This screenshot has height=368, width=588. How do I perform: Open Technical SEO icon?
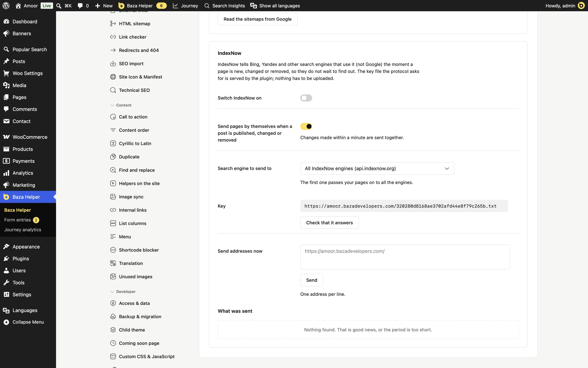113,90
